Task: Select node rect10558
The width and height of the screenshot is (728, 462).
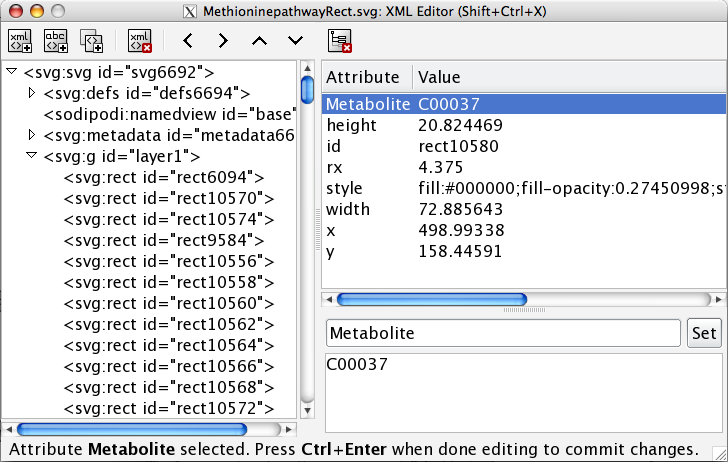Action: pyautogui.click(x=169, y=282)
